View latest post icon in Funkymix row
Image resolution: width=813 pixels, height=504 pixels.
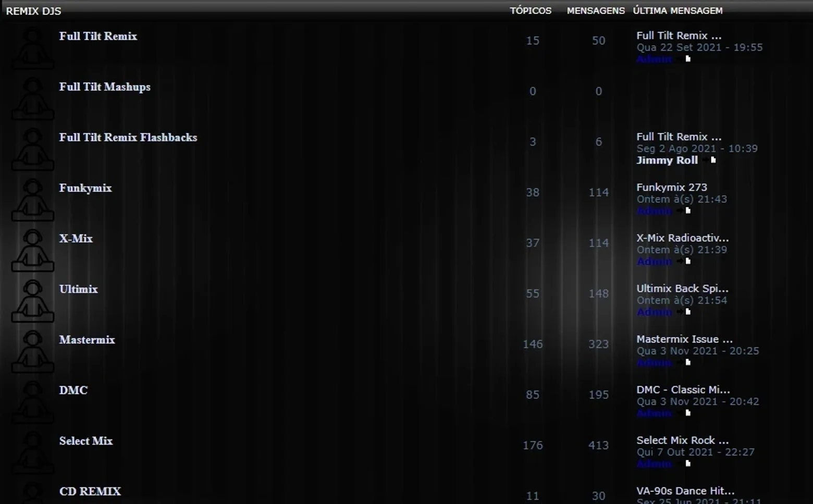(x=684, y=211)
